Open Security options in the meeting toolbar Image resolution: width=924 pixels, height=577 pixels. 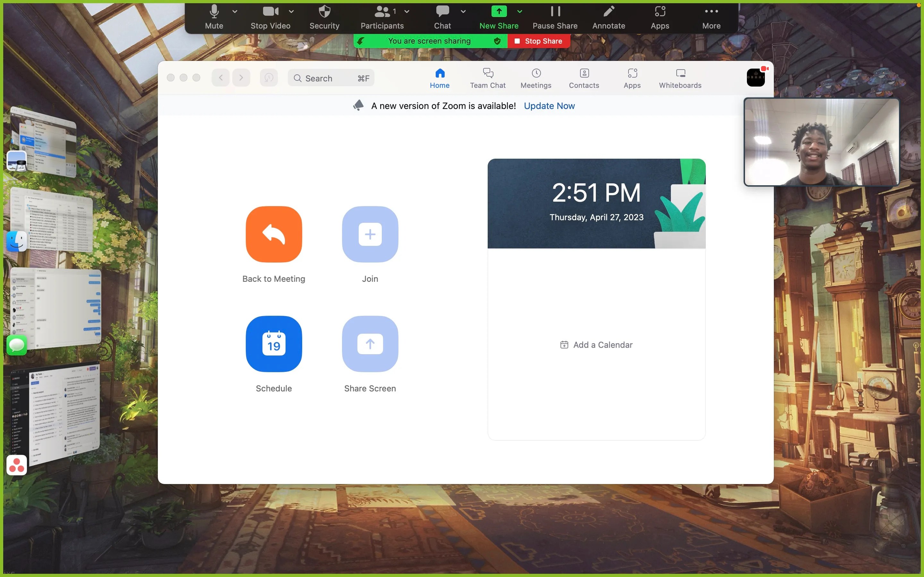(x=324, y=17)
